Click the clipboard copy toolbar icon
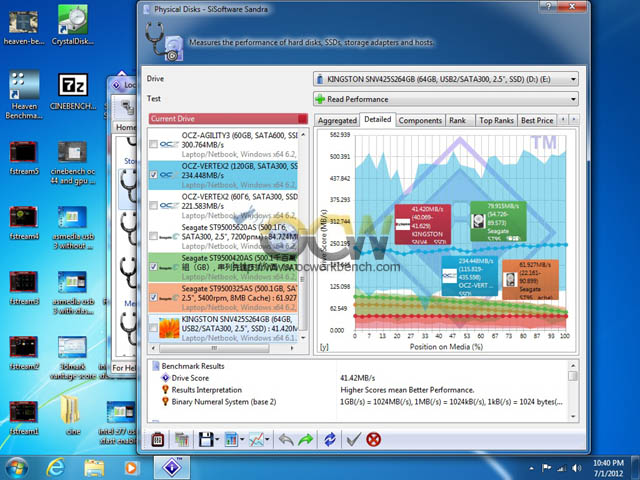The image size is (640, 480). click(158, 440)
